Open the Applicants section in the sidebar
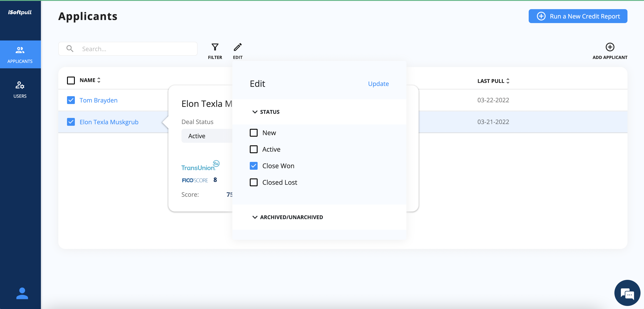The height and width of the screenshot is (309, 644). point(20,54)
